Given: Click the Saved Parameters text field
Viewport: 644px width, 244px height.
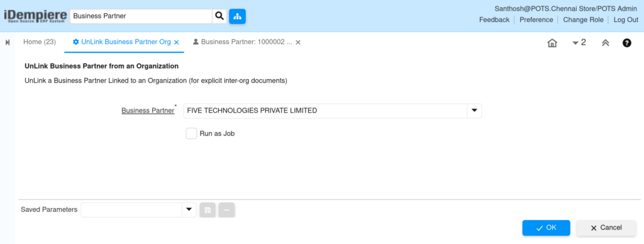Looking at the screenshot, I should (131, 209).
